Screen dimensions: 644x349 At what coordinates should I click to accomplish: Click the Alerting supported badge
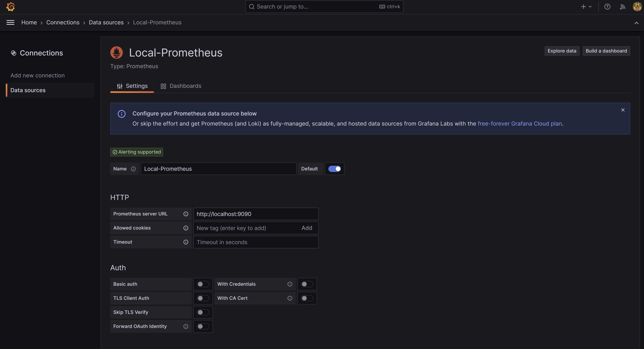tap(136, 152)
